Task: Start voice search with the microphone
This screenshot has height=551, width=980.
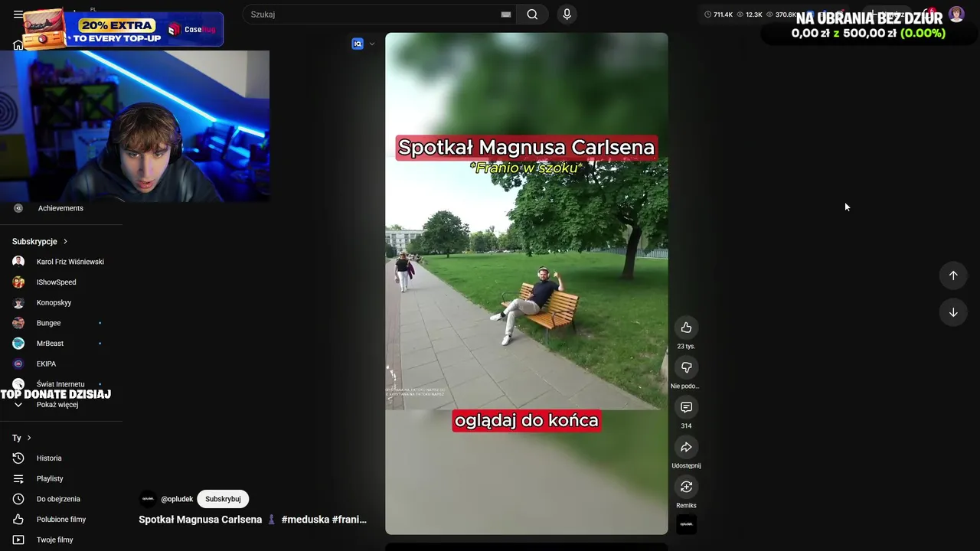Action: tap(567, 15)
